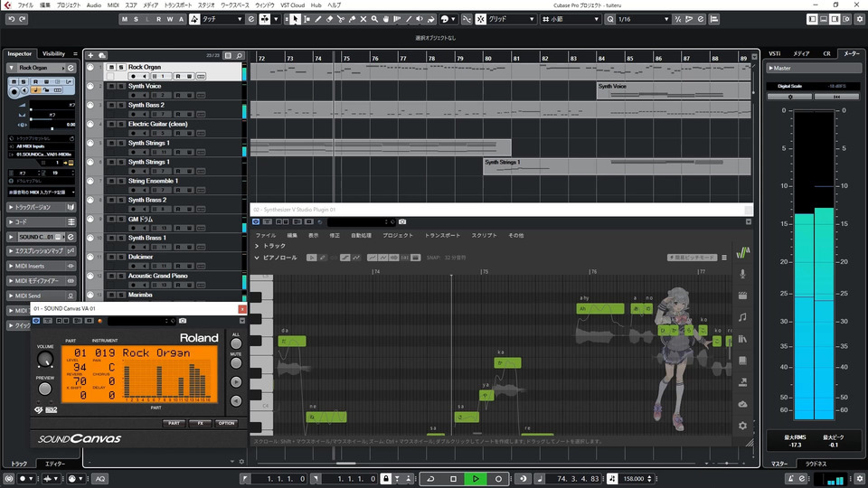Open スクリプト menu in Synthesizer V
868x488 pixels.
tap(484, 236)
